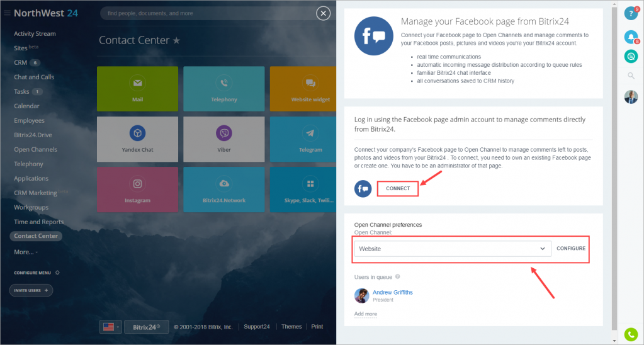Open Andrew Griffiths profile link
The width and height of the screenshot is (644, 345).
point(393,292)
